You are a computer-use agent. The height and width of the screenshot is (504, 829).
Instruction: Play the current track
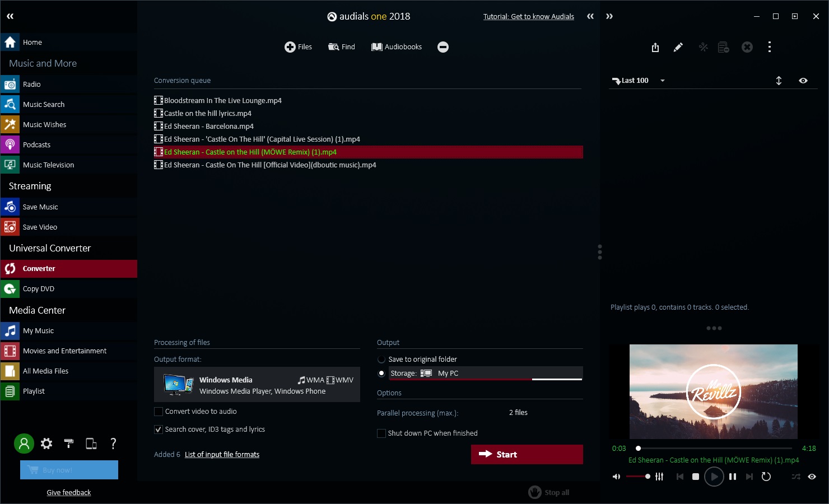point(714,477)
